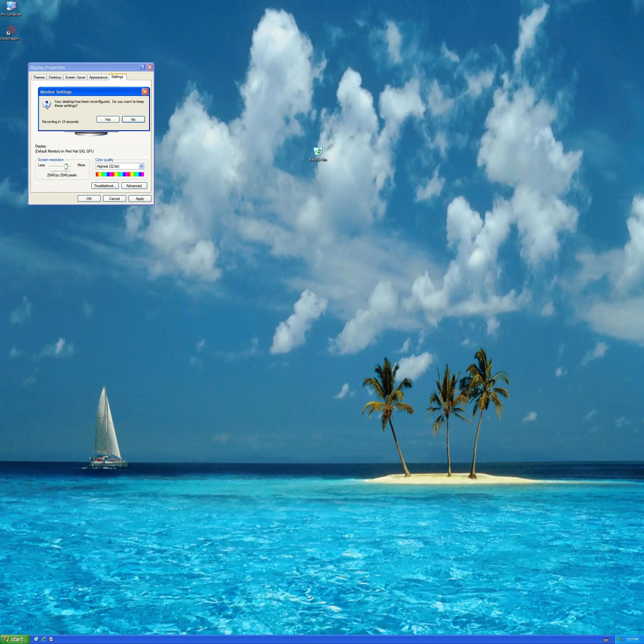Click the keyboard language bar icon
This screenshot has width=644, height=644.
tap(606, 640)
